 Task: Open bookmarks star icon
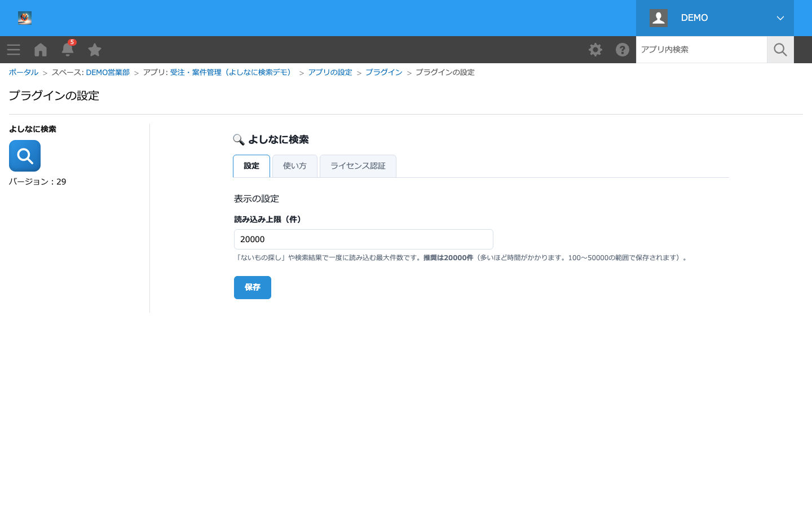point(95,50)
